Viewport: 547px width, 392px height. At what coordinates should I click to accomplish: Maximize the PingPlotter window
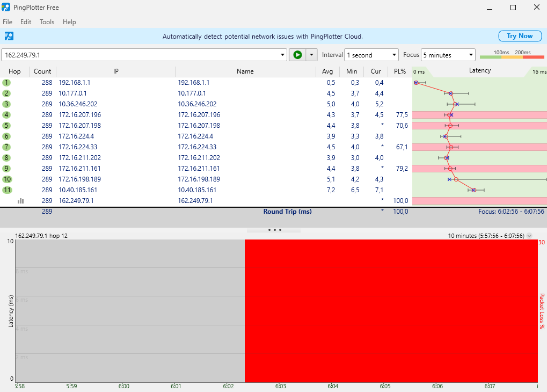(513, 8)
